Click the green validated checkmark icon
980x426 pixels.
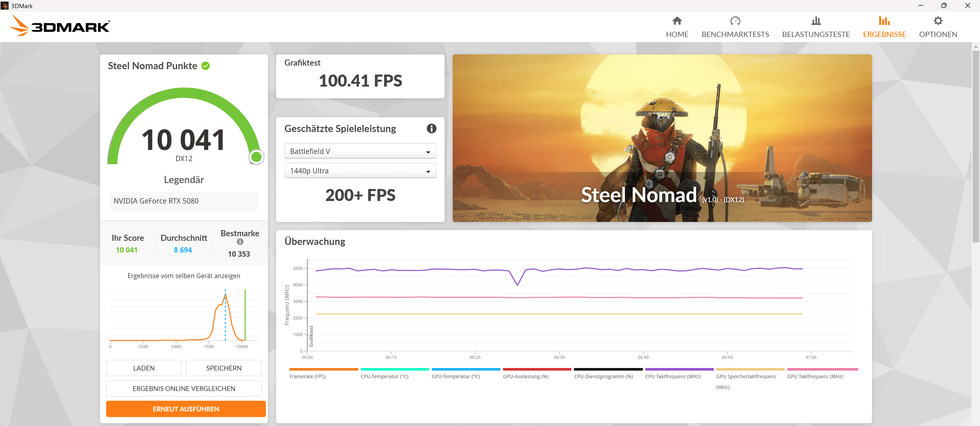click(205, 66)
